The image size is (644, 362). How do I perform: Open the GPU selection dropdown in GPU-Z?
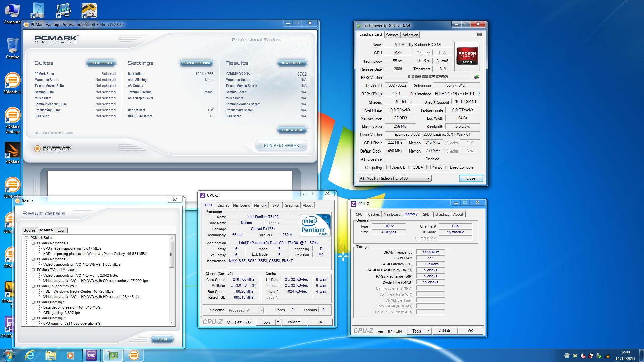click(395, 178)
